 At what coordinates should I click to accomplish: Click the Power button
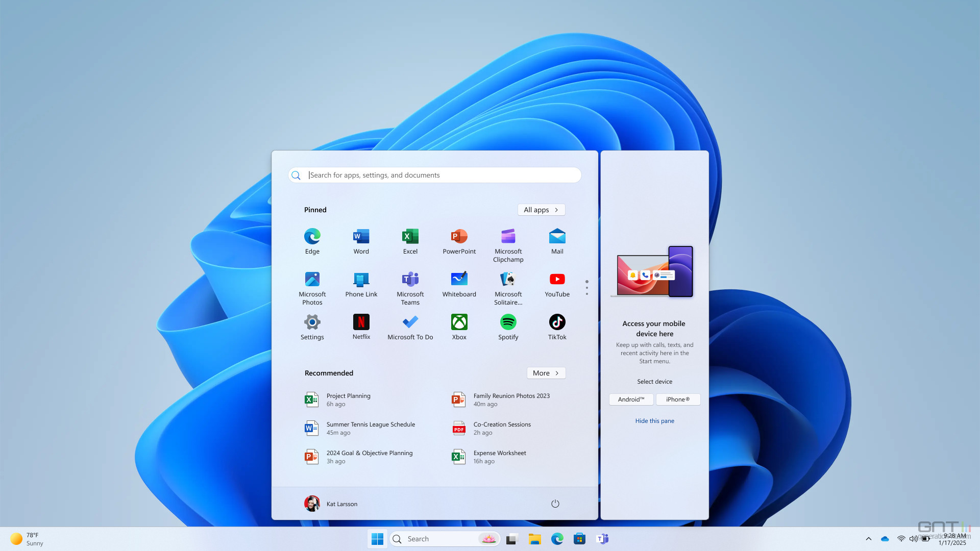(555, 503)
